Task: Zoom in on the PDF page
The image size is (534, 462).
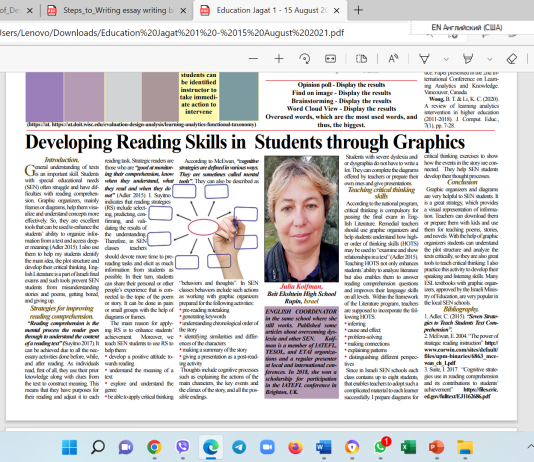Action: click(279, 59)
